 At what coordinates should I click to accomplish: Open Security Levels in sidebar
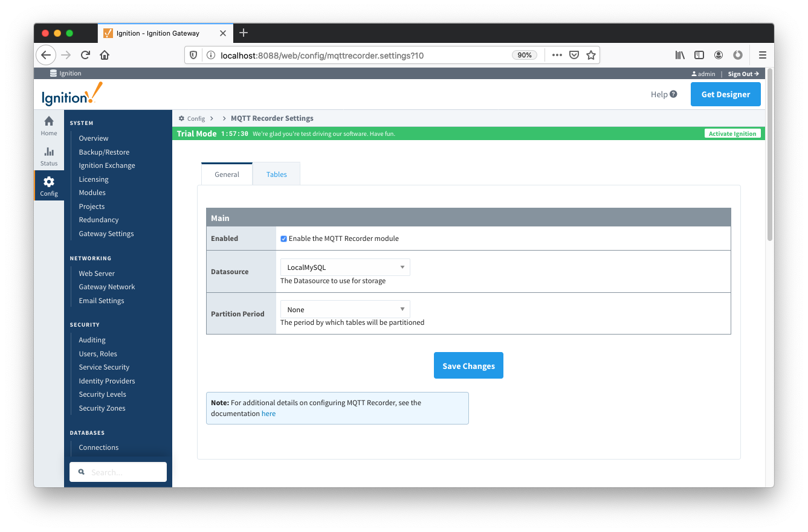[x=102, y=394]
